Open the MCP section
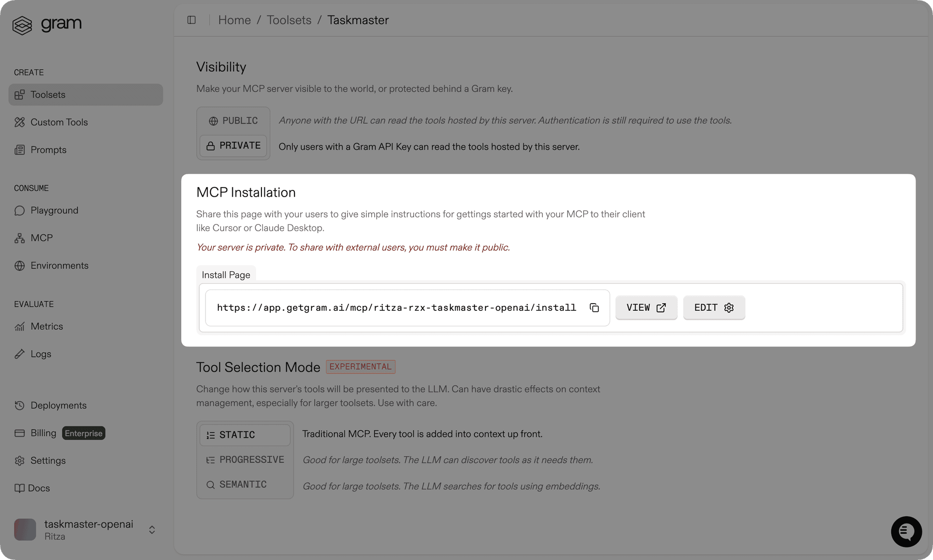The height and width of the screenshot is (560, 933). tap(42, 238)
